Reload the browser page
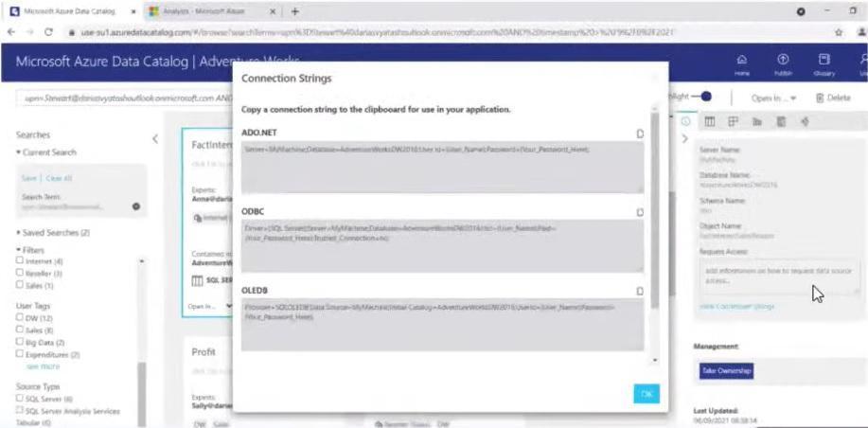 tap(48, 32)
